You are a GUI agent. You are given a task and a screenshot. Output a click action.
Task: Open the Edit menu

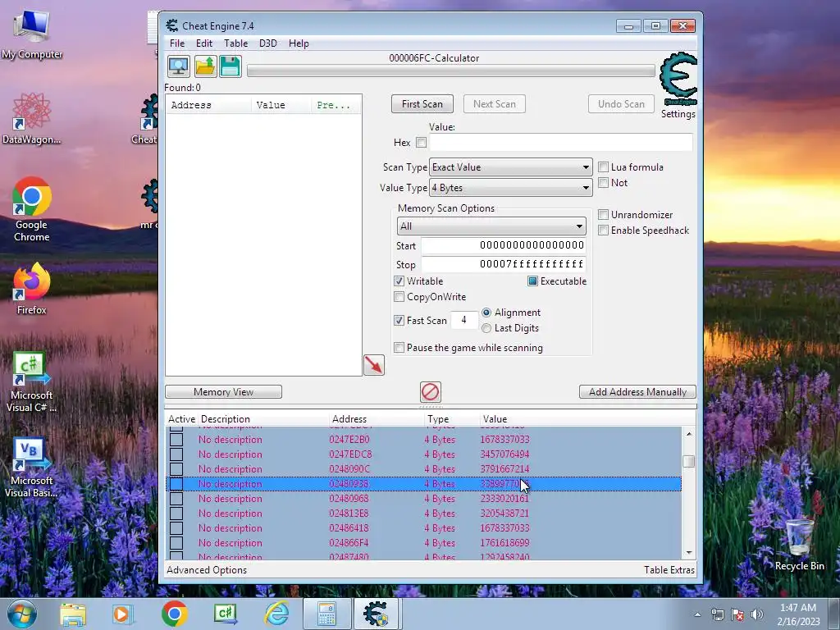(204, 43)
